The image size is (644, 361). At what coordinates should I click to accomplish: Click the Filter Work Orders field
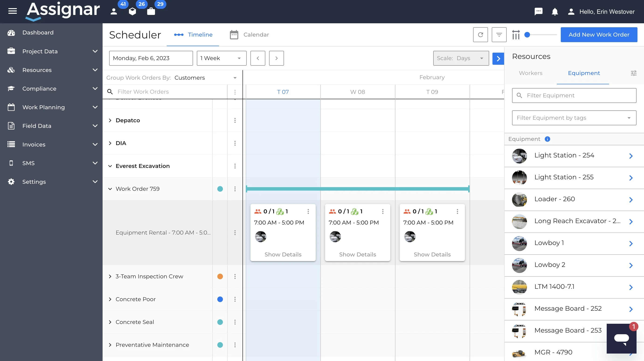click(165, 92)
